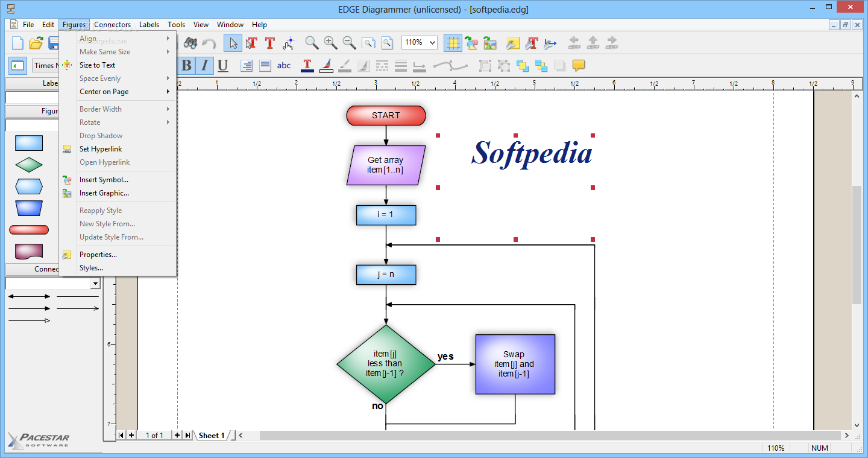Click the zoom to page icon

[386, 43]
